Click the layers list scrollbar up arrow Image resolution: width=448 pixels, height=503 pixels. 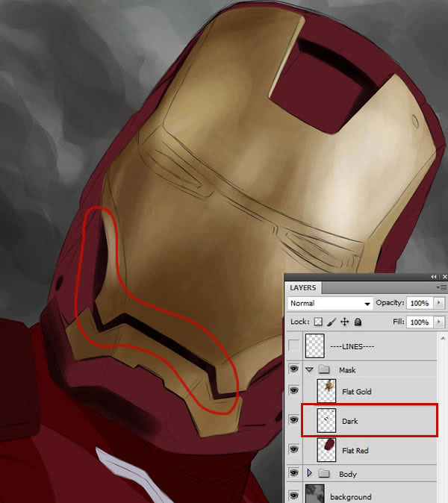443,338
